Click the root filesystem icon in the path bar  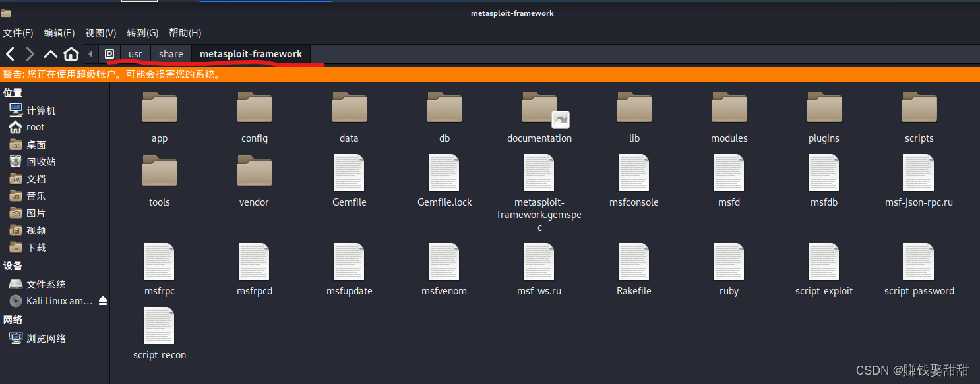(x=109, y=54)
